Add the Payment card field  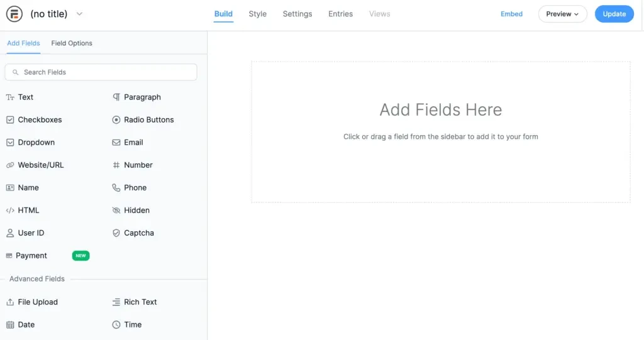(26, 256)
